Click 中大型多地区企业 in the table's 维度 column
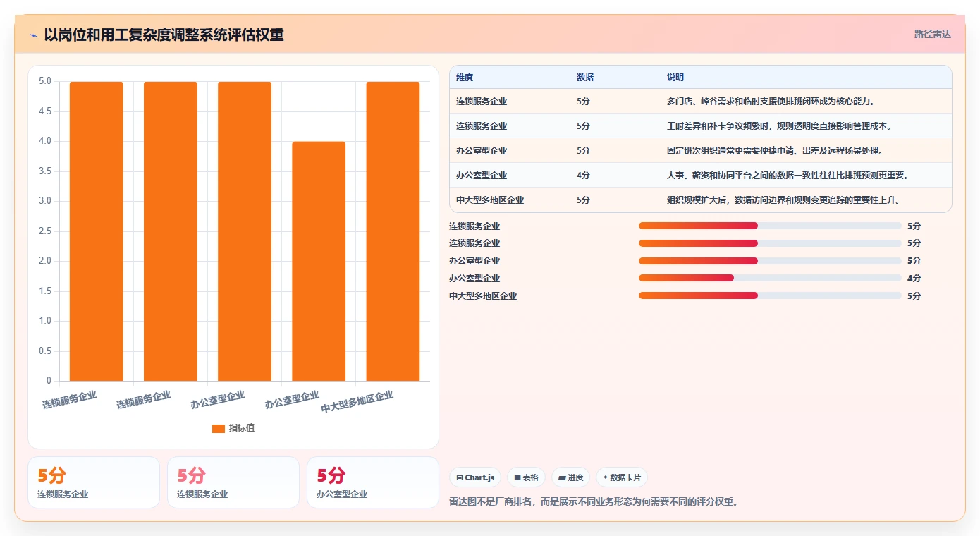This screenshot has height=536, width=980. coord(490,200)
